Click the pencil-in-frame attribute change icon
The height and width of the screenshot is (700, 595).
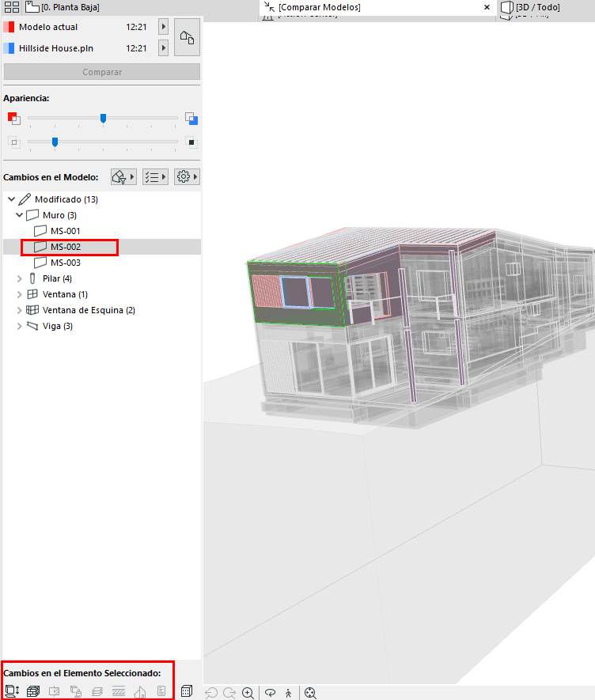coord(54,691)
